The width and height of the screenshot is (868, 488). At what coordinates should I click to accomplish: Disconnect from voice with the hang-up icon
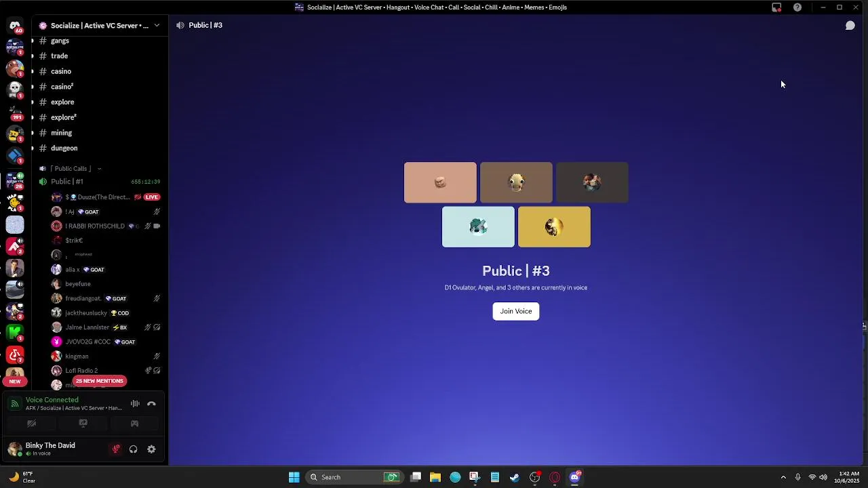[x=151, y=404]
